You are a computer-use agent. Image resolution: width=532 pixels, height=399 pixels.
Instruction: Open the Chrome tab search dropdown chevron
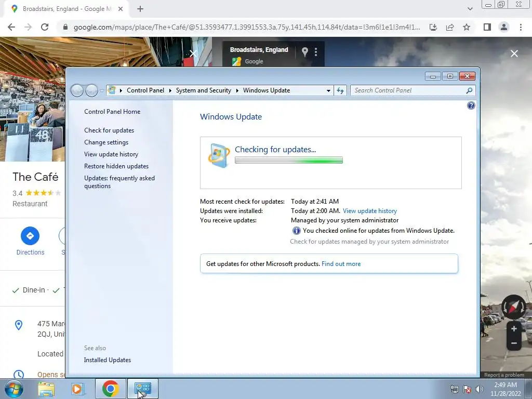pos(470,9)
